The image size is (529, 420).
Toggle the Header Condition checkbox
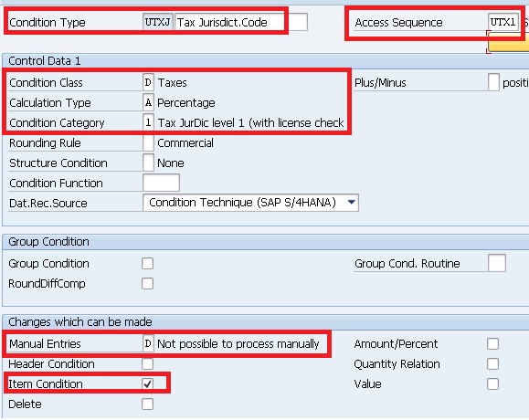[x=147, y=363]
